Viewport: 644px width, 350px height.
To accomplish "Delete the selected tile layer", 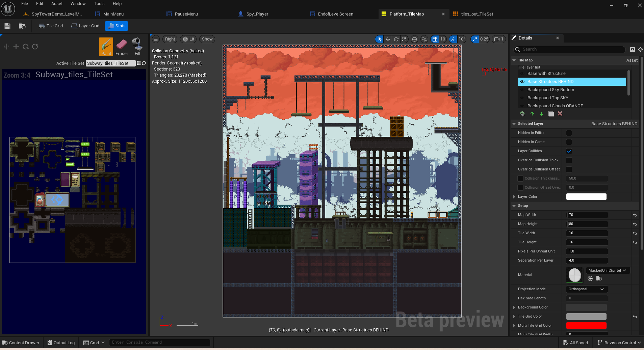I will [560, 114].
